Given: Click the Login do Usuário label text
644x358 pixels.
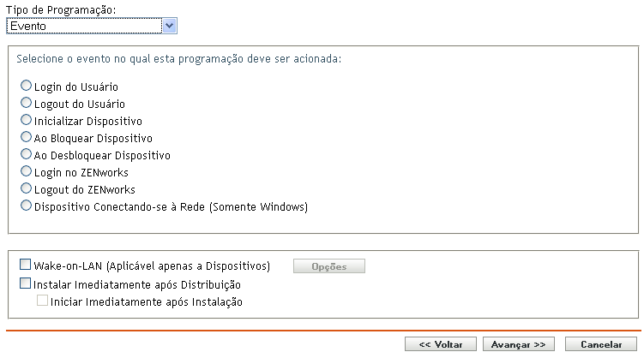Looking at the screenshot, I should [x=76, y=87].
